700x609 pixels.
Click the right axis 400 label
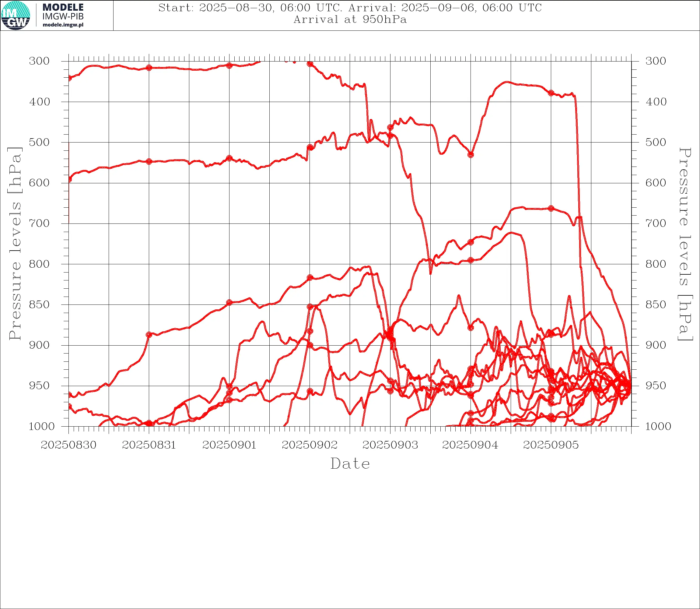click(656, 102)
